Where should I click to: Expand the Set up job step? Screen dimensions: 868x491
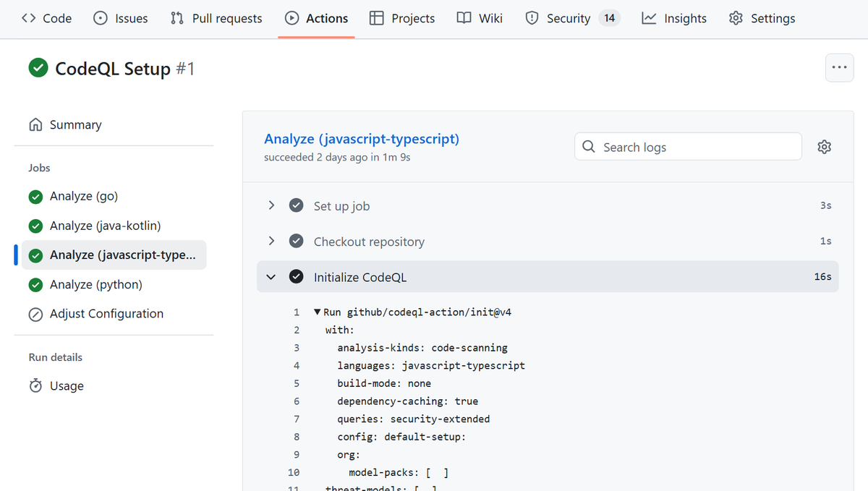pyautogui.click(x=271, y=205)
